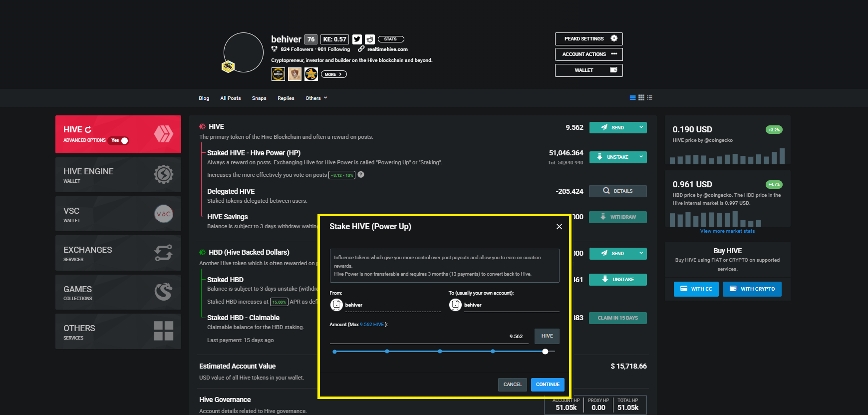Click the amount input field showing 9.562
This screenshot has height=415, width=868.
pos(430,337)
